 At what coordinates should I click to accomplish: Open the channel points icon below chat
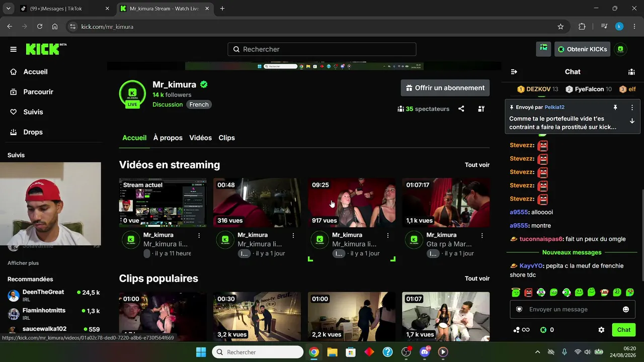pyautogui.click(x=521, y=330)
